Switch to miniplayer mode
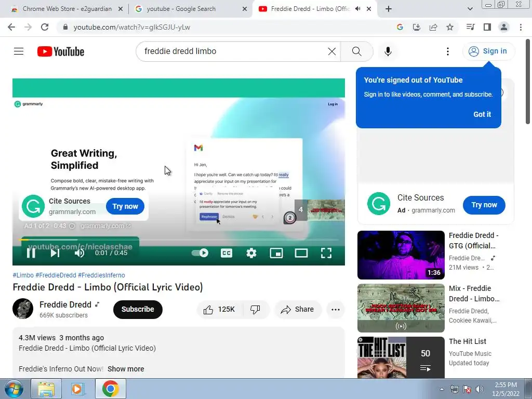This screenshot has width=532, height=399. pyautogui.click(x=276, y=253)
